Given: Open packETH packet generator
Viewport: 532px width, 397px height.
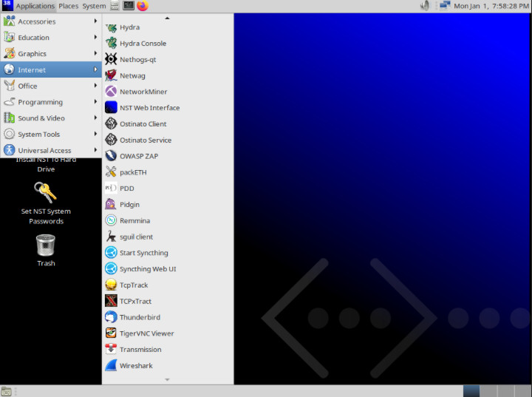Looking at the screenshot, I should (x=168, y=172).
